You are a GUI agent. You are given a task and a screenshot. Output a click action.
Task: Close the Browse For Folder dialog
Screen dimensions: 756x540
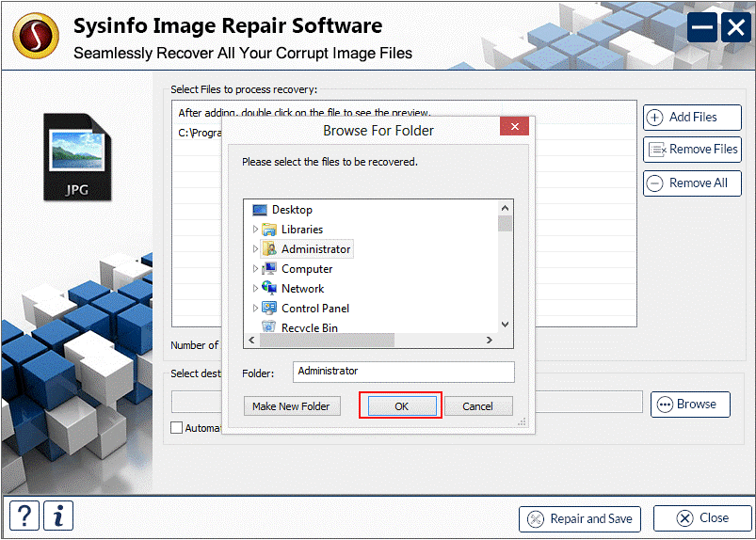[x=514, y=127]
